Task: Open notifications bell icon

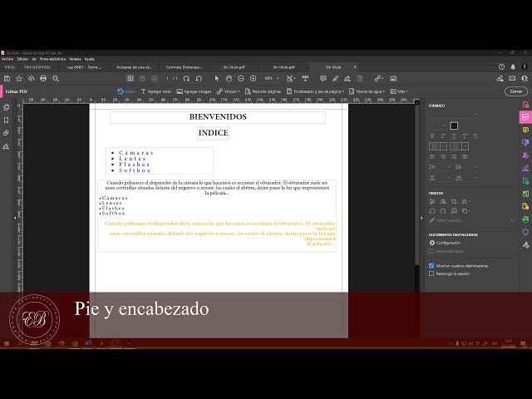Action: [513, 66]
